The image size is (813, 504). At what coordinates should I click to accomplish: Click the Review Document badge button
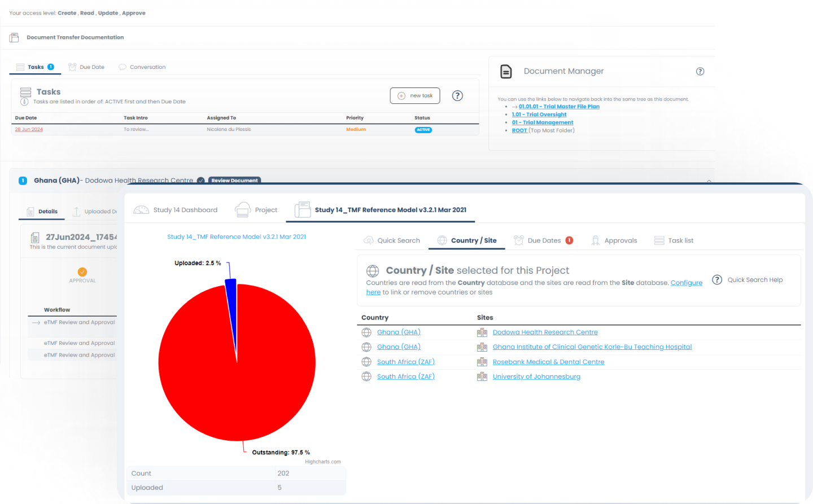(x=235, y=181)
